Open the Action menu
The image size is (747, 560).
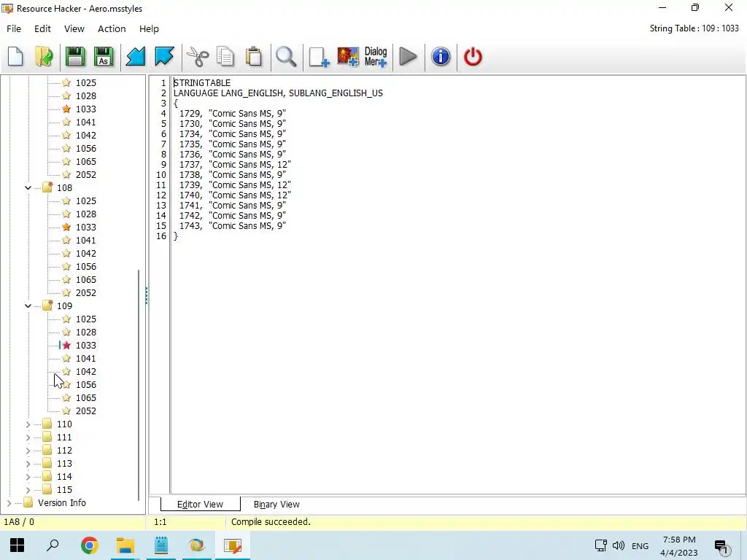112,28
